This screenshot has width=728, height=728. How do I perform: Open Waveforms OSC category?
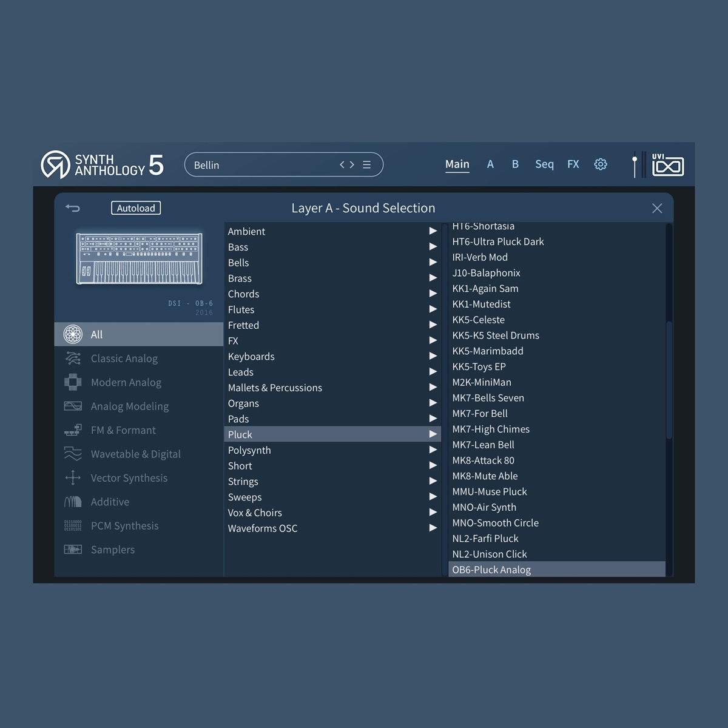tap(332, 528)
